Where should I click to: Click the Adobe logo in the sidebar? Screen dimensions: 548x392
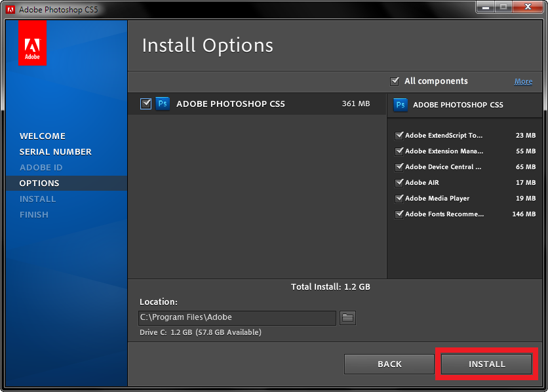click(x=32, y=43)
